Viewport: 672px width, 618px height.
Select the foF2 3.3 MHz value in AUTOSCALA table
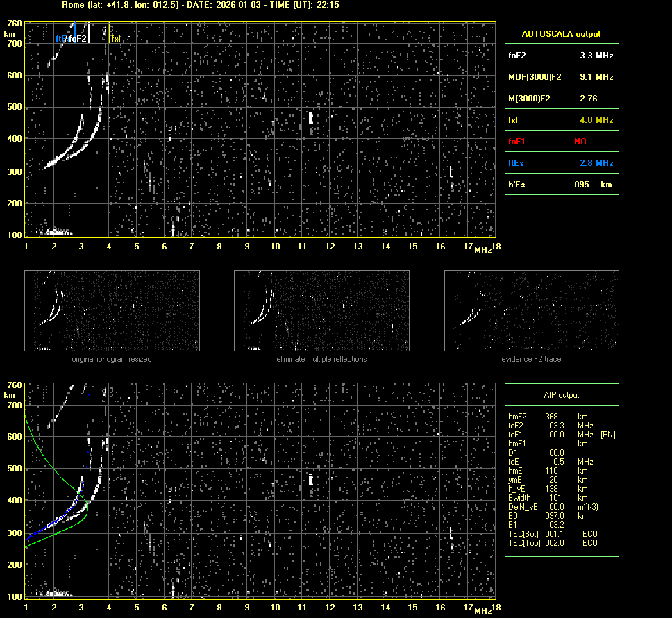point(596,55)
